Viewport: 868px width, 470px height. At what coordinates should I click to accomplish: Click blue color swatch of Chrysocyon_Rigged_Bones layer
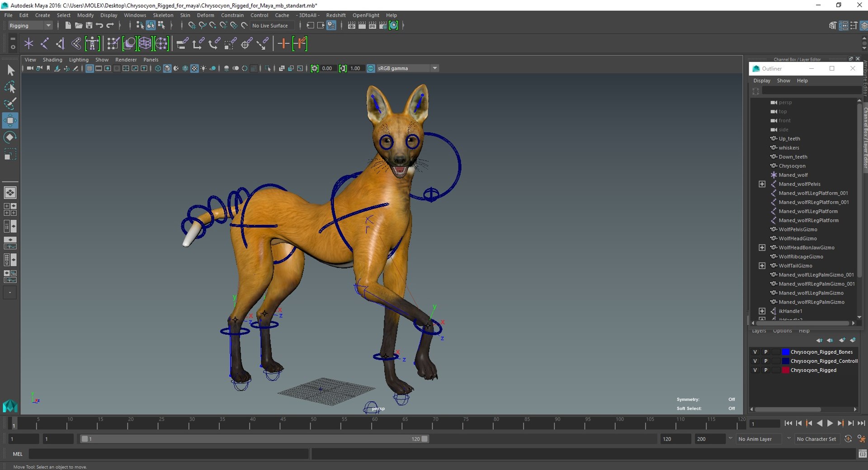(786, 352)
